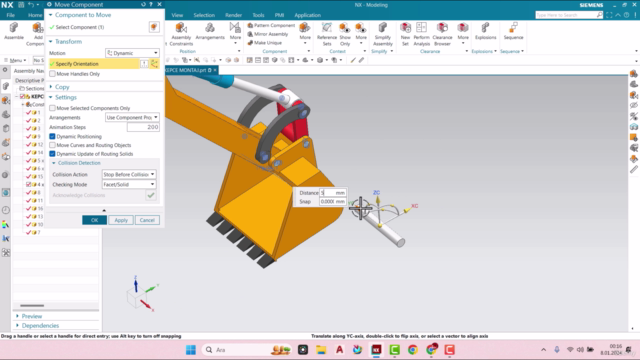Toggle visibility of component 1 in navigator
The image size is (640, 360).
[29, 112]
